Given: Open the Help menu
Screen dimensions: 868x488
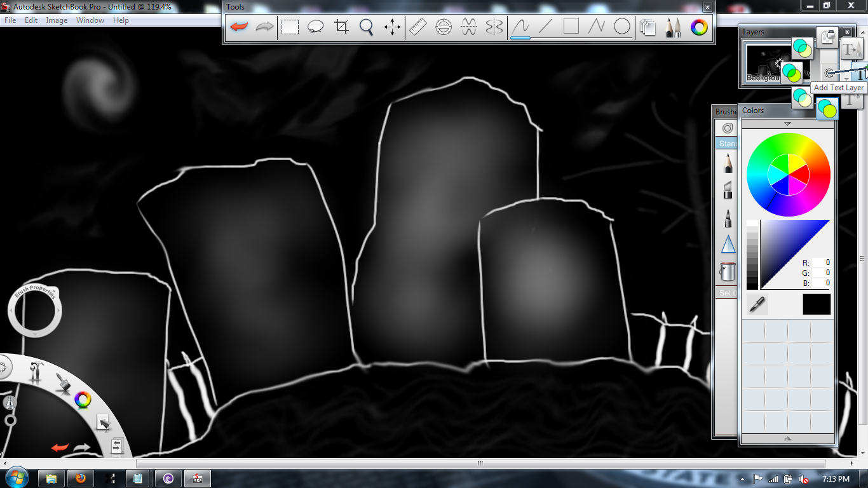Looking at the screenshot, I should pos(121,20).
